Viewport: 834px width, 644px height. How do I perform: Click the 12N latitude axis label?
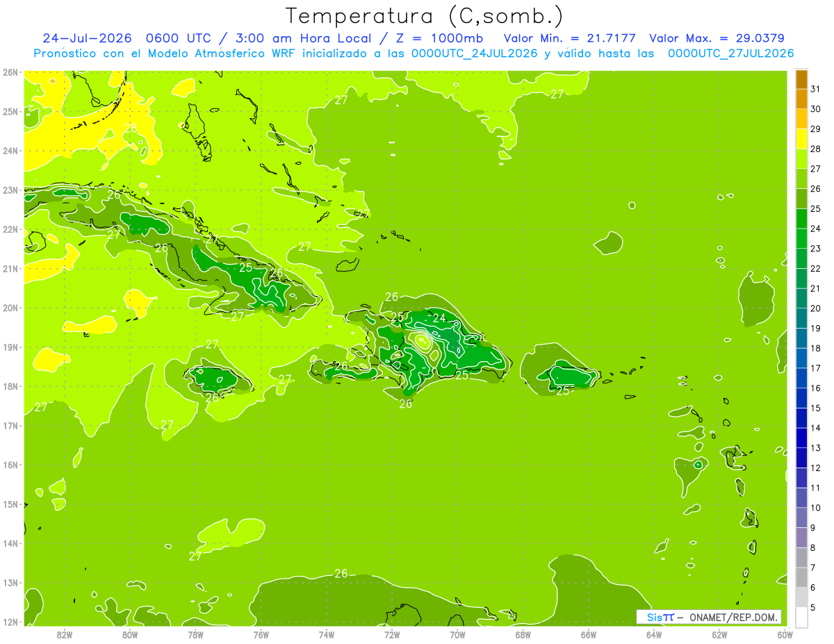pyautogui.click(x=10, y=622)
